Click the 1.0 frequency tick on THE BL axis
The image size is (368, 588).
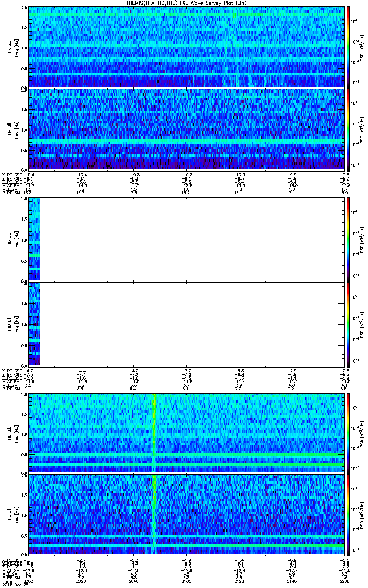(24, 433)
